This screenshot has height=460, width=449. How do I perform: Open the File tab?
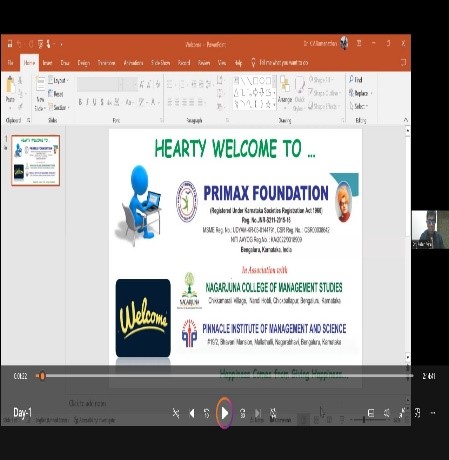10,63
